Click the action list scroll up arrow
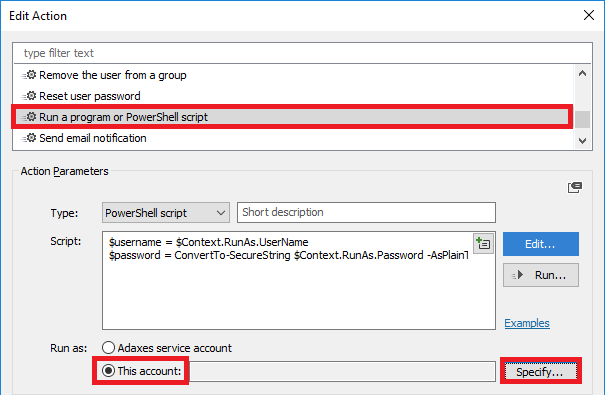The width and height of the screenshot is (605, 395). click(582, 73)
